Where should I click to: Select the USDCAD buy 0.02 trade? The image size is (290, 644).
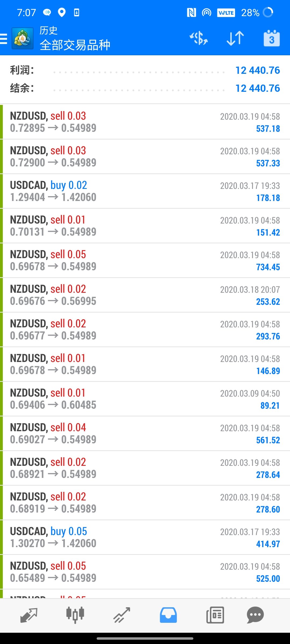145,191
